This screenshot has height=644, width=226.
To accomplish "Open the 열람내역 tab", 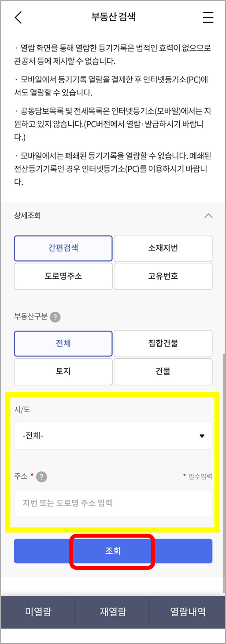I will click(188, 612).
